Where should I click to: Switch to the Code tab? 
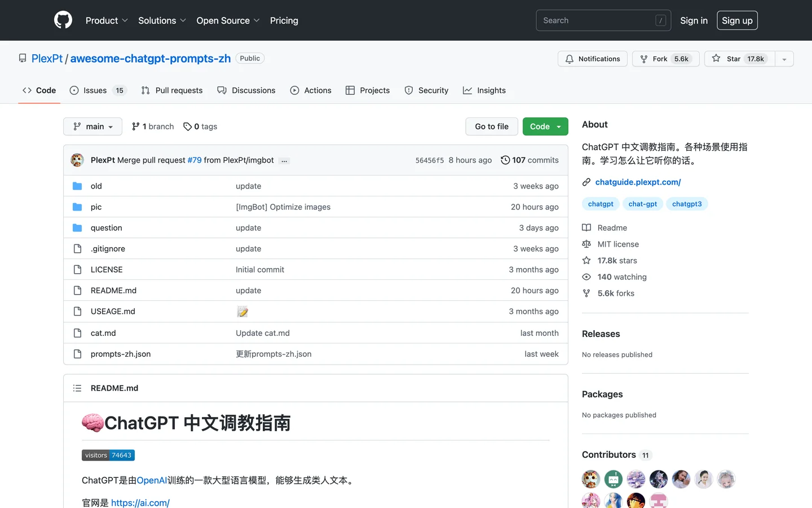(39, 90)
